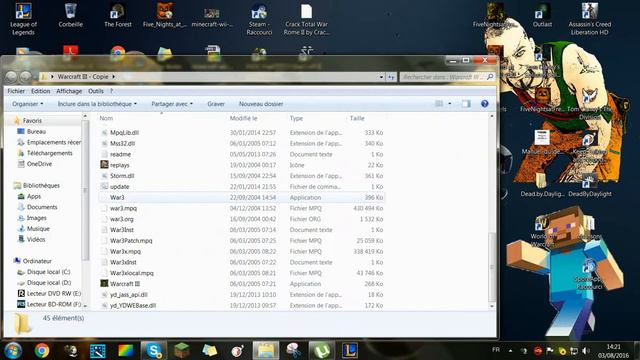This screenshot has height=360, width=640.
Task: Click the file list vertical scrollbar
Action: [492, 267]
